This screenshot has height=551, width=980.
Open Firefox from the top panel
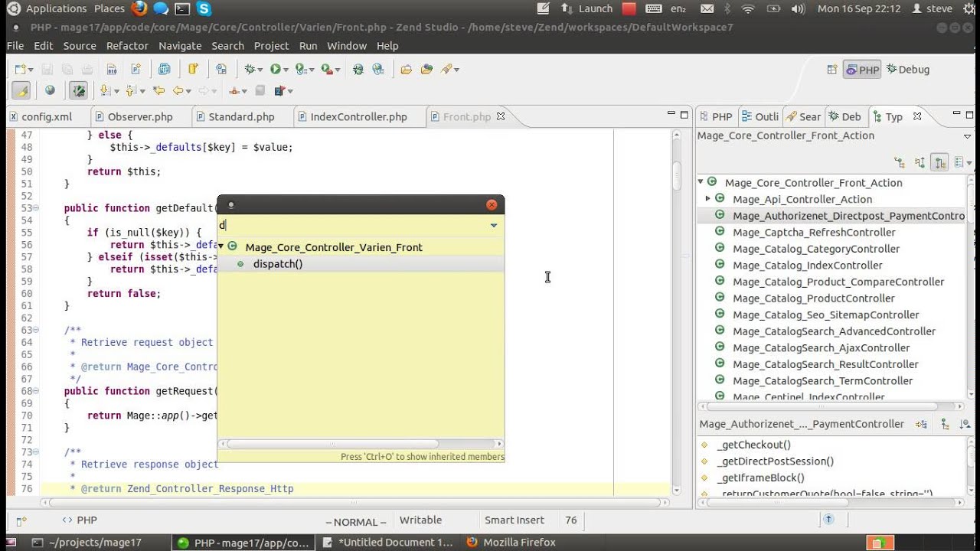(139, 8)
